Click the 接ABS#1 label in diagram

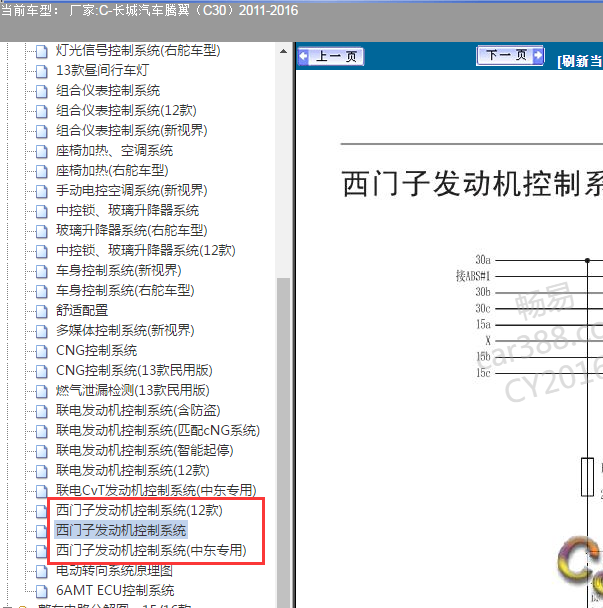tap(473, 276)
